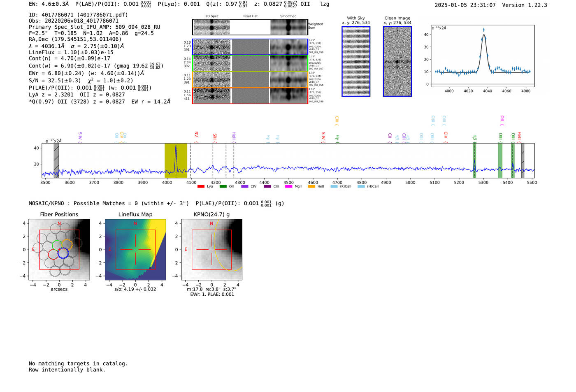Click "Row intentionally blank." text

tap(67, 370)
